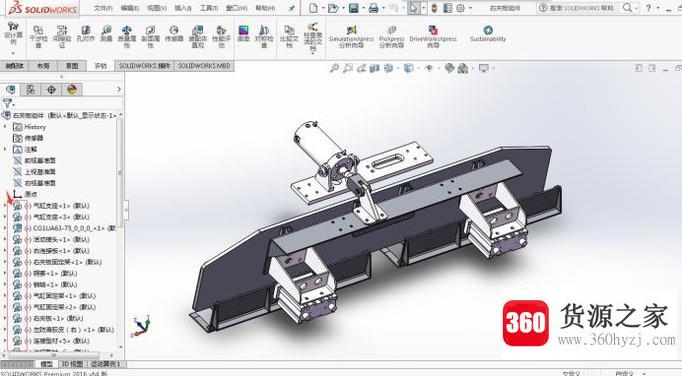
Task: Open Section Properties tool
Action: (150, 36)
